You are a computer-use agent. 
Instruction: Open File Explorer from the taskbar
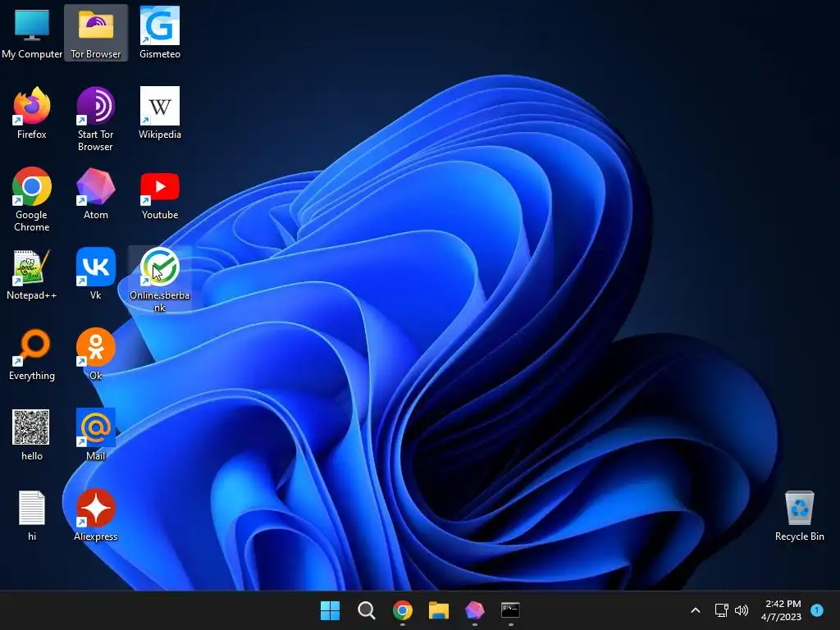439,610
